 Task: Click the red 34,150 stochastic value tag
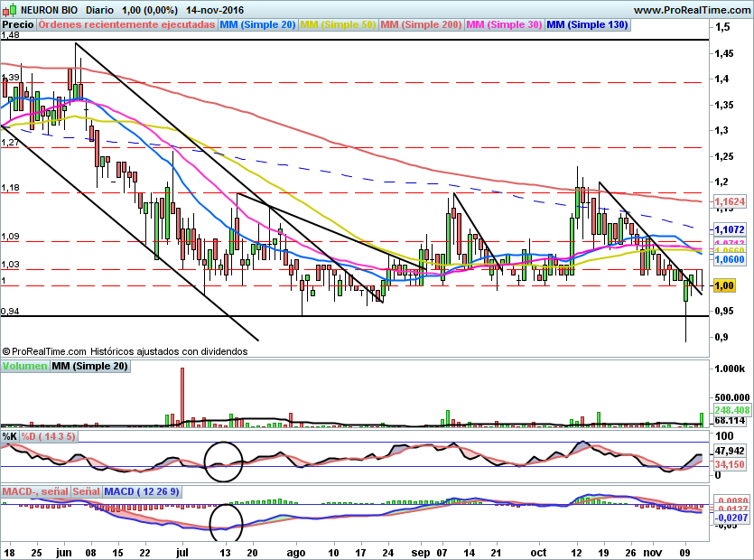point(728,464)
